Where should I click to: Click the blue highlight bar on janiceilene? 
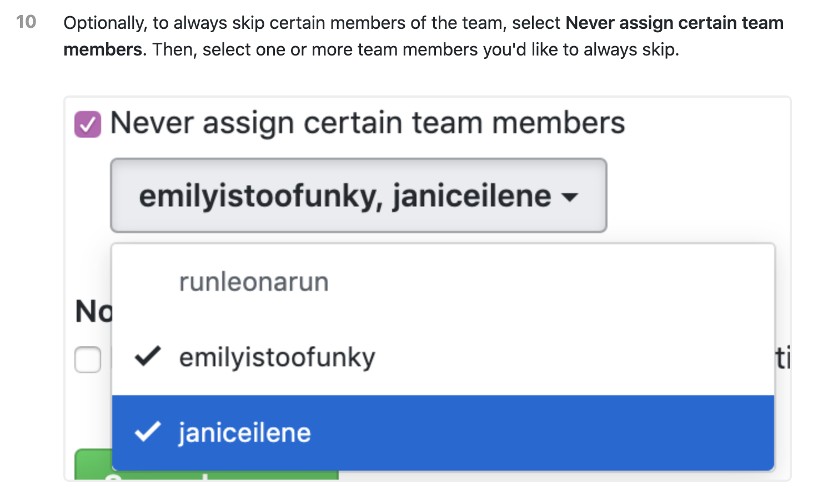[500, 432]
